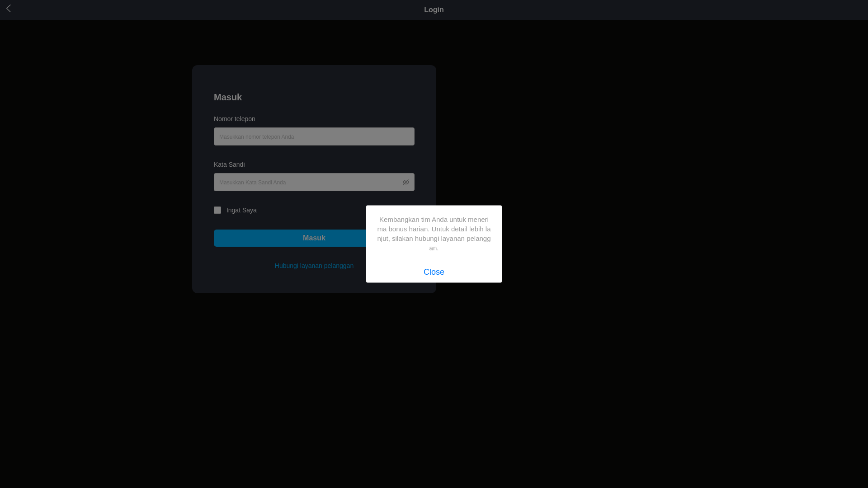Image resolution: width=868 pixels, height=488 pixels.
Task: Click the Masuk form heading
Action: [228, 97]
